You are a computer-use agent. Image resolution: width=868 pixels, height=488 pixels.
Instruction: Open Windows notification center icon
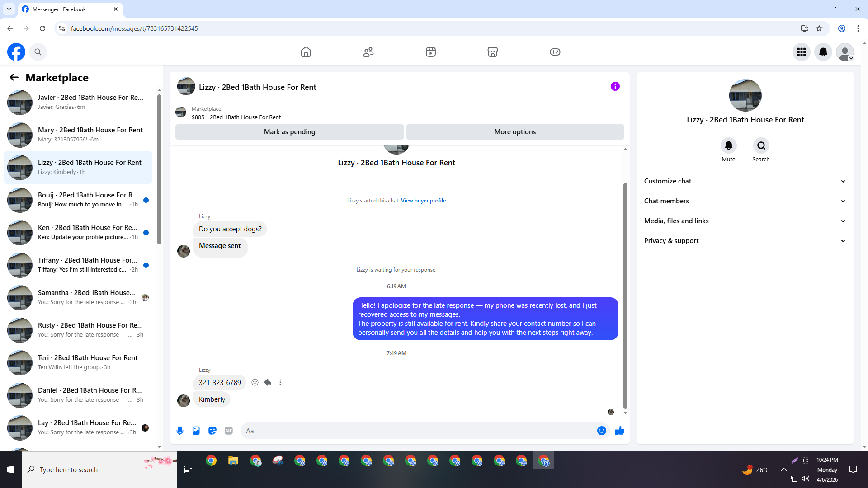tap(853, 469)
